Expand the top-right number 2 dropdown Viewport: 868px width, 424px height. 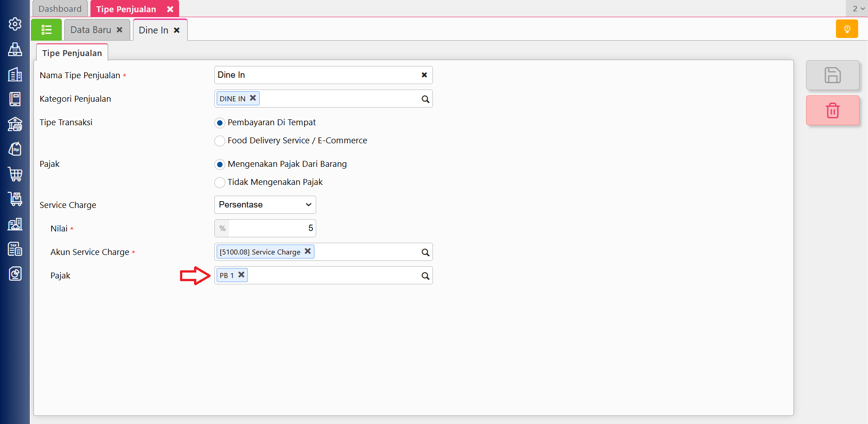coord(858,9)
